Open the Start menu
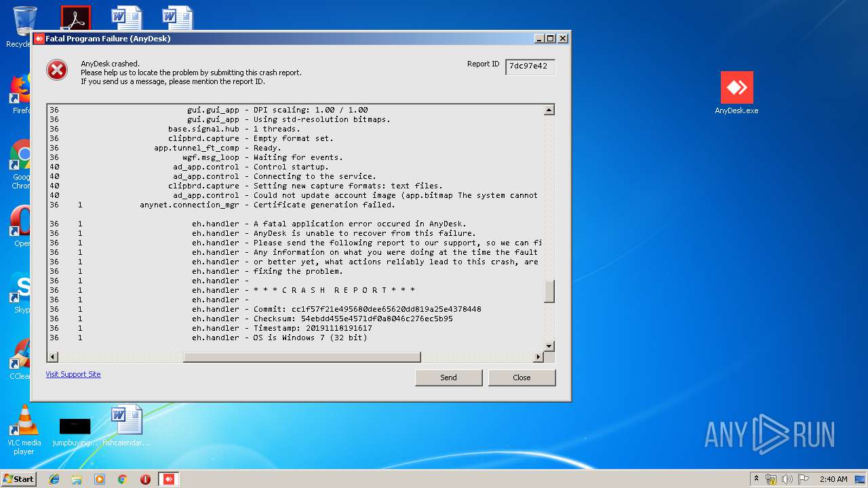Viewport: 868px width, 488px height. tap(18, 479)
